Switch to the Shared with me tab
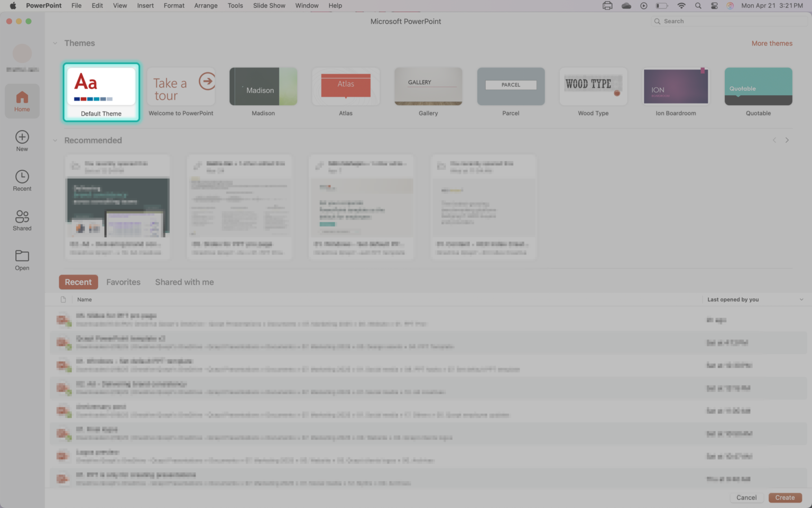Image resolution: width=812 pixels, height=508 pixels. tap(184, 282)
